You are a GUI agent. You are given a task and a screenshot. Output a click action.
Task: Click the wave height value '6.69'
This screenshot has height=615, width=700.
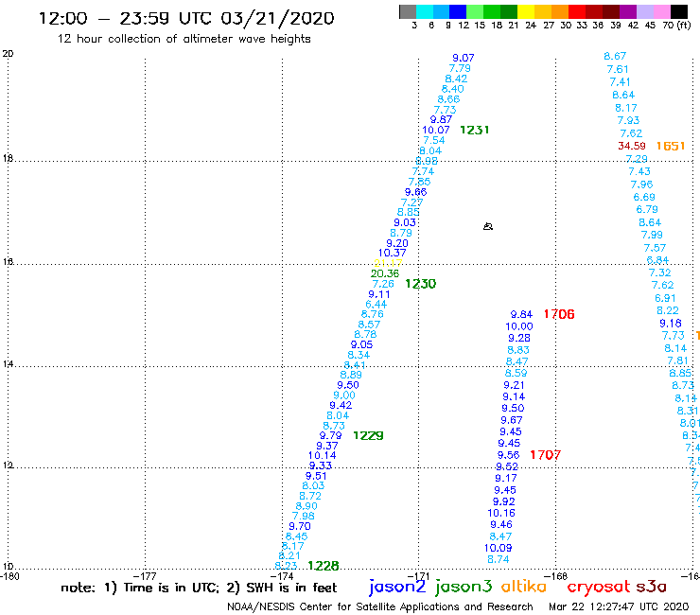pos(644,197)
